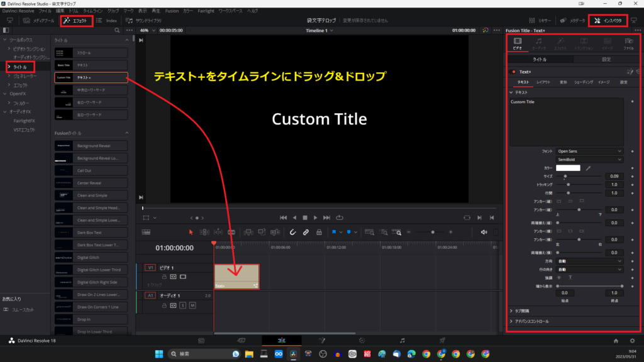The width and height of the screenshot is (644, 362).
Task: Select the Digital Glitch title thumbnail
Action: pyautogui.click(x=64, y=257)
